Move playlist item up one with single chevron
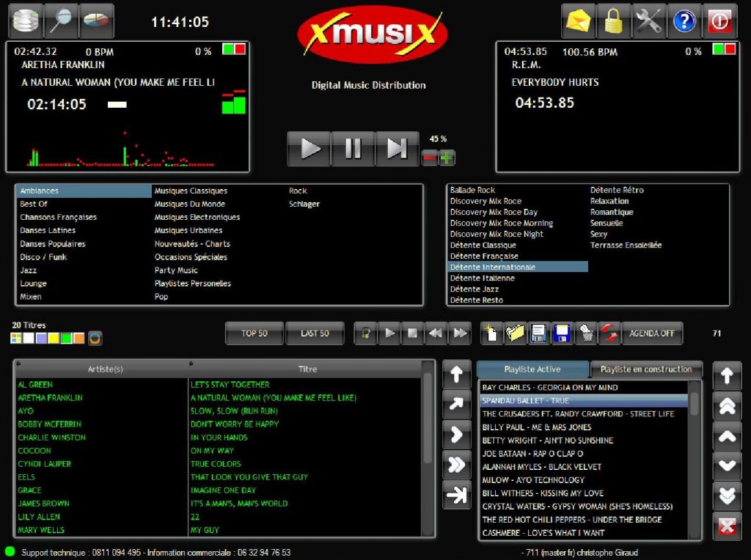Screen dimensions: 751x560 pos(727,436)
